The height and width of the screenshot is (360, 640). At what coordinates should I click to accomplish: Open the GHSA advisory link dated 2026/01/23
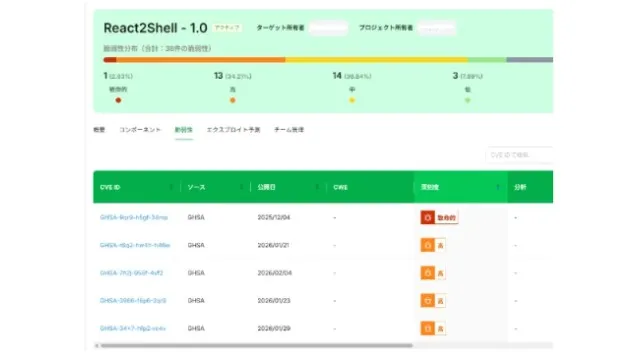click(133, 301)
